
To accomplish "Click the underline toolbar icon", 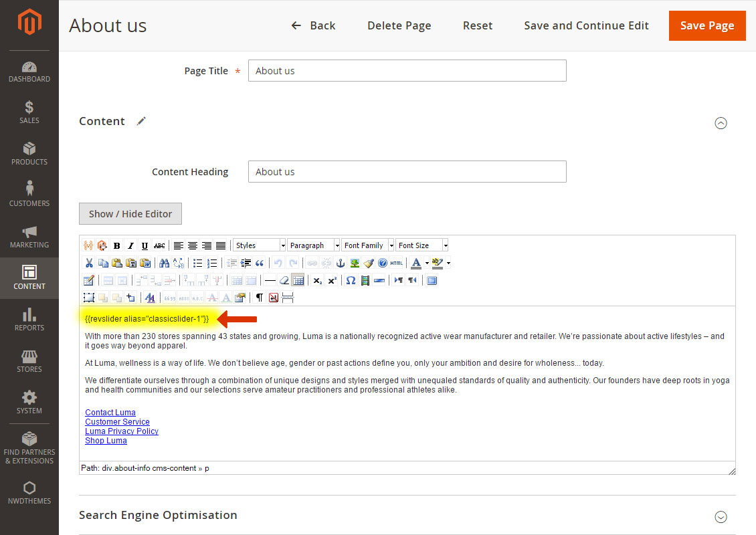I will pyautogui.click(x=145, y=246).
